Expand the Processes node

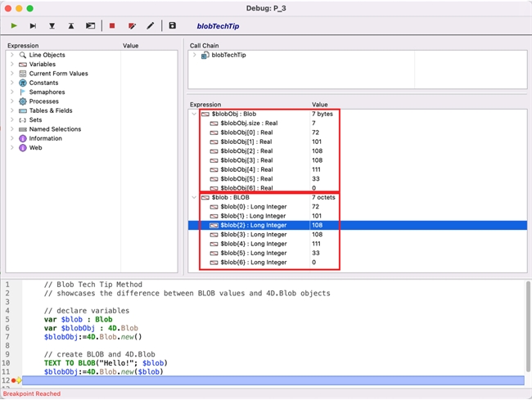pyautogui.click(x=12, y=101)
